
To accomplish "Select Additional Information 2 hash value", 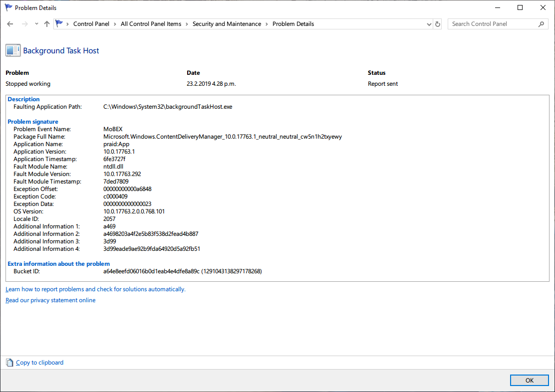I will pos(151,234).
